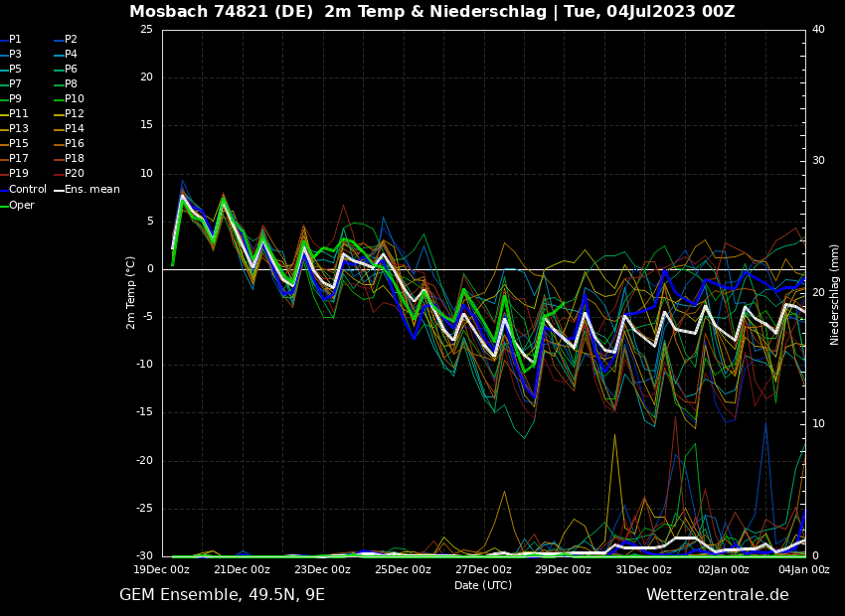
Task: Click the Wetterzentrale.de text
Action: tap(717, 595)
